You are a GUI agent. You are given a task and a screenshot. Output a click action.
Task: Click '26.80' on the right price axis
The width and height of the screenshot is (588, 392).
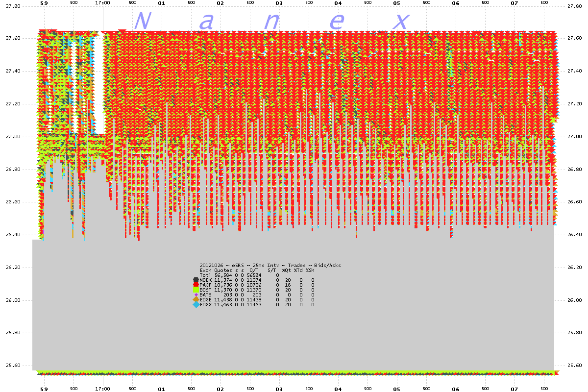(x=575, y=170)
